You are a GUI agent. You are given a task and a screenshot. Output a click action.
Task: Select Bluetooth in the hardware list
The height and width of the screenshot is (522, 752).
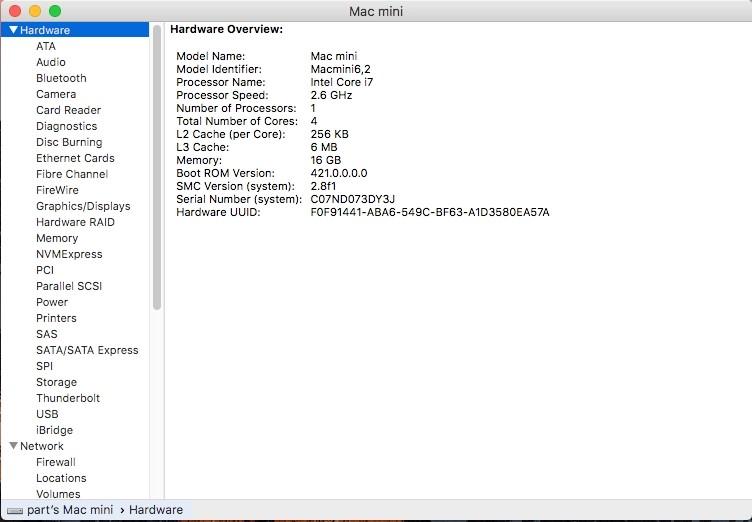61,78
